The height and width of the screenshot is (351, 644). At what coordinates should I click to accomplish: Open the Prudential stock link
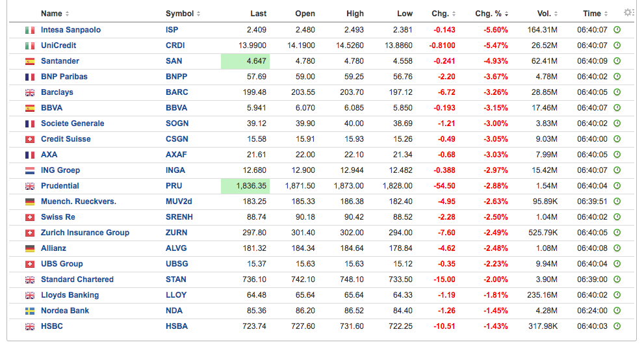pyautogui.click(x=60, y=186)
